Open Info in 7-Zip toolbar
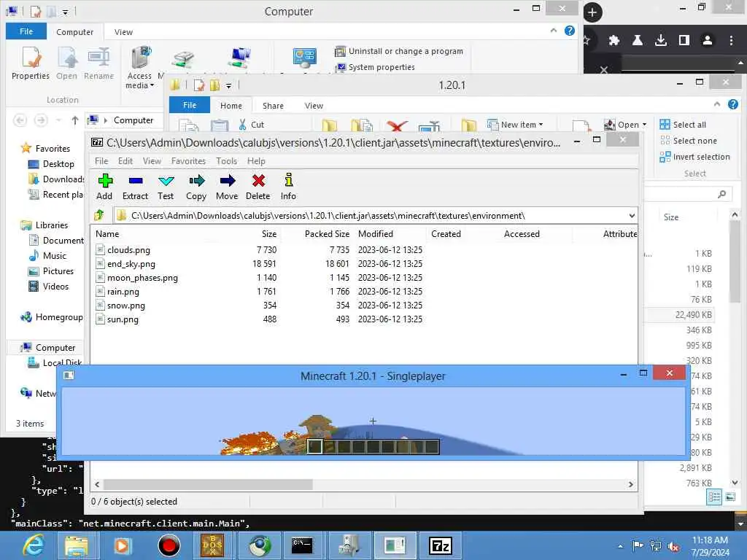 click(288, 187)
